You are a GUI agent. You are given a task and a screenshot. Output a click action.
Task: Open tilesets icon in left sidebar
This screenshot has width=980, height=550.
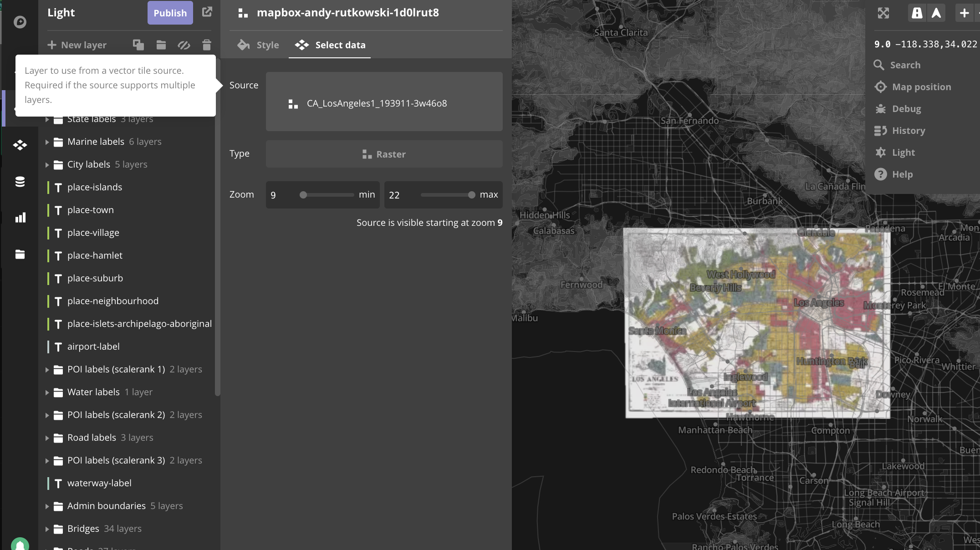(x=20, y=145)
